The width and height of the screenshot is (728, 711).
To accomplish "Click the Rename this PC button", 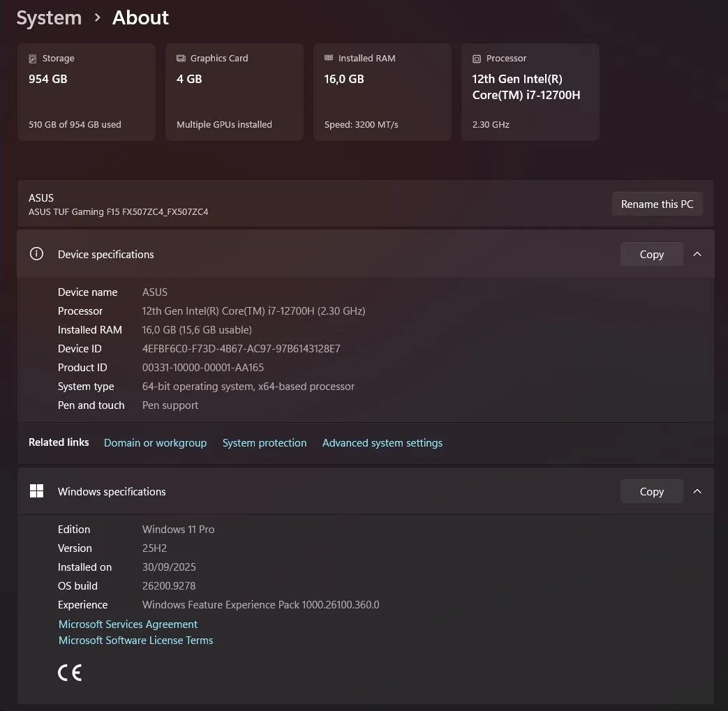I will 657,204.
